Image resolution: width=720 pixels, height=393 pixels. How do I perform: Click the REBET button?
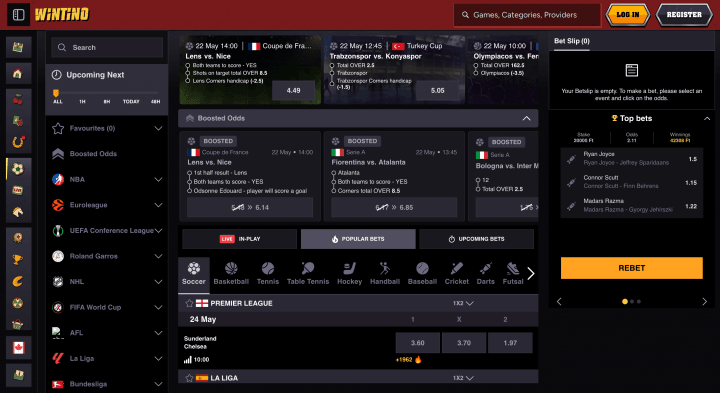[x=631, y=268]
